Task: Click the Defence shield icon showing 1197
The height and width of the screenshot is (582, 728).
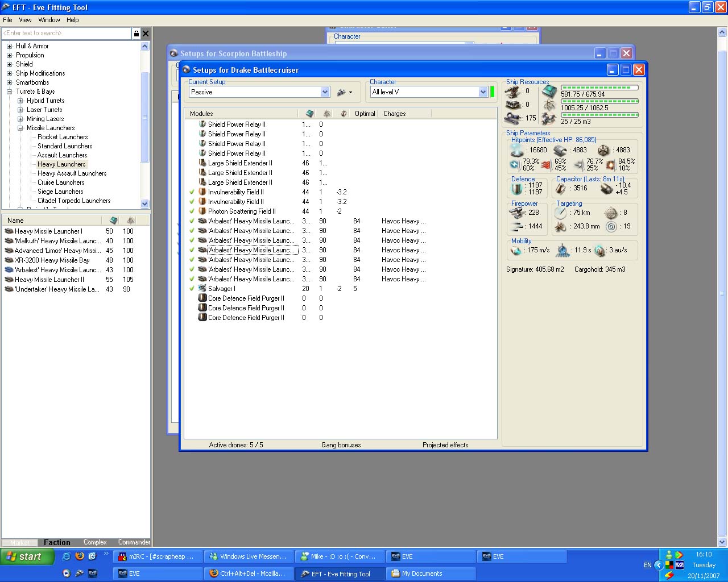Action: [x=517, y=189]
